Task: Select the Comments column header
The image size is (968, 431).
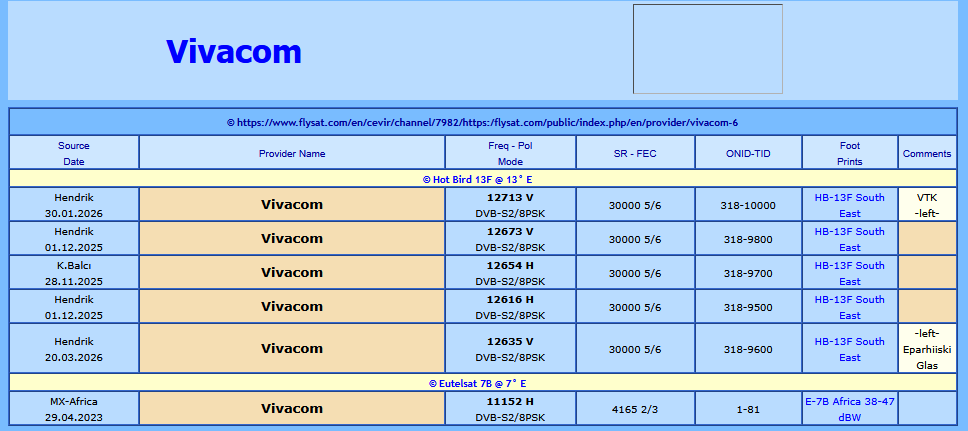Action: 927,153
